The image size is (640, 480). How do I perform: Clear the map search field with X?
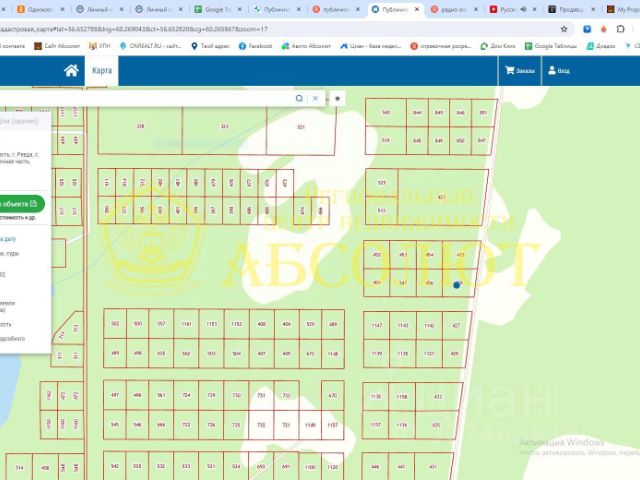(x=315, y=98)
